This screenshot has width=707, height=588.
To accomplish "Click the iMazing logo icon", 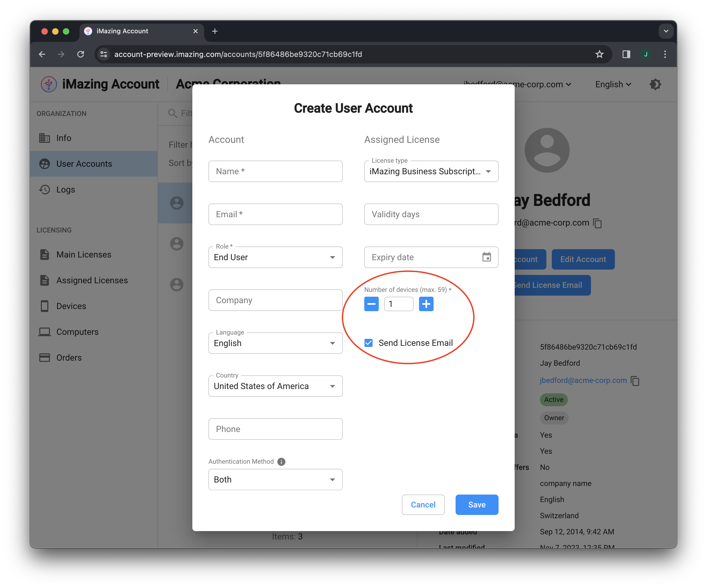I will [49, 84].
